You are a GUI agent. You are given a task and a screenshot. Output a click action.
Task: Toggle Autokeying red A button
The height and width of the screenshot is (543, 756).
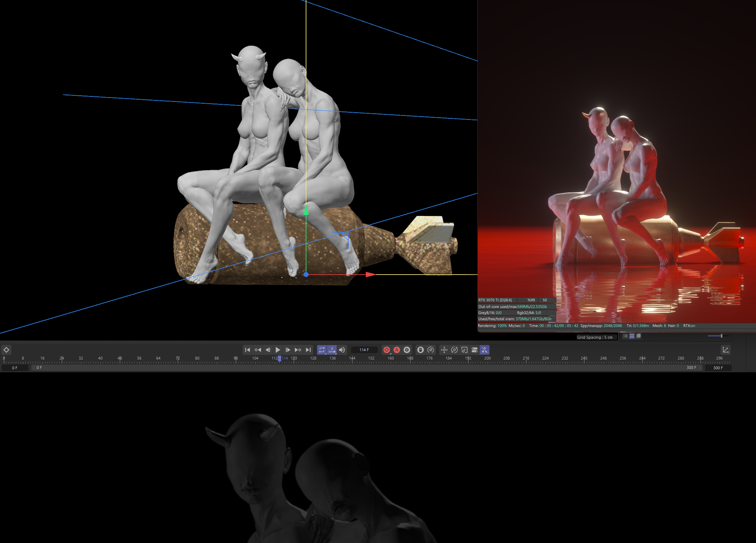click(397, 350)
